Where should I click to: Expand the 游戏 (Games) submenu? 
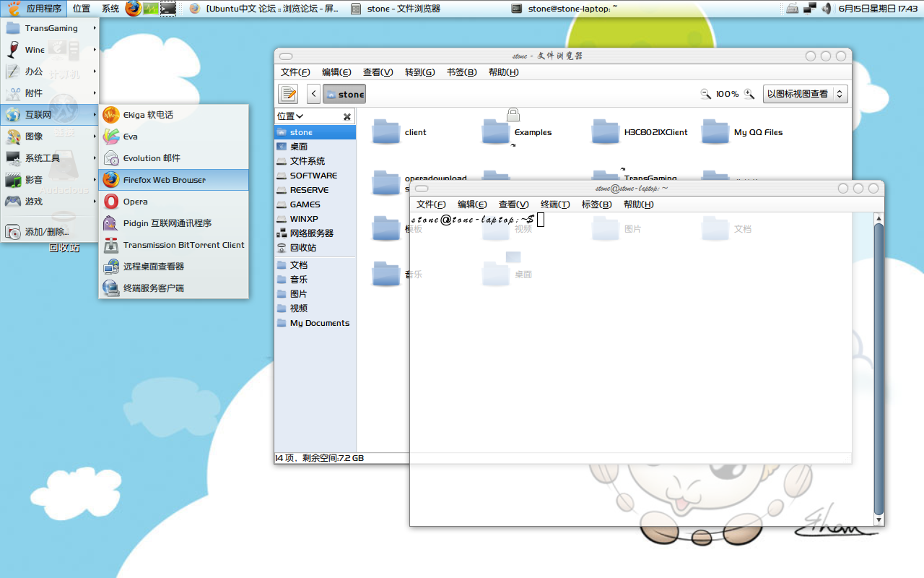[x=51, y=202]
